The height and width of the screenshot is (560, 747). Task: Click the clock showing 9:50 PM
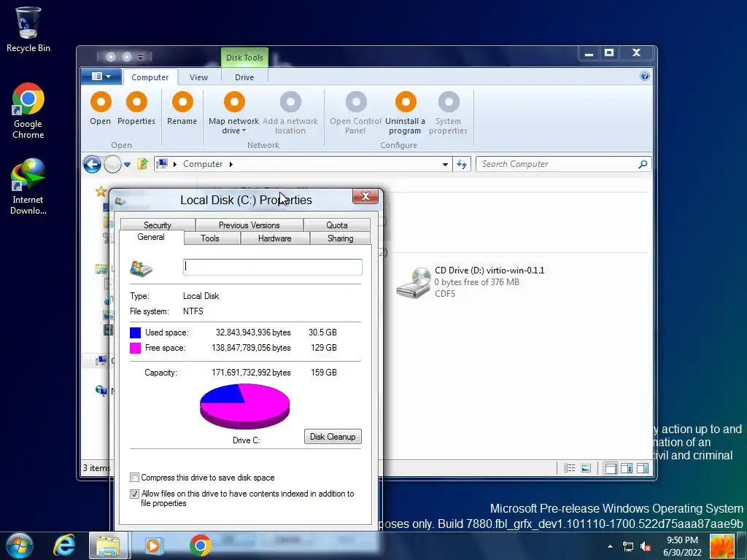pos(682,546)
